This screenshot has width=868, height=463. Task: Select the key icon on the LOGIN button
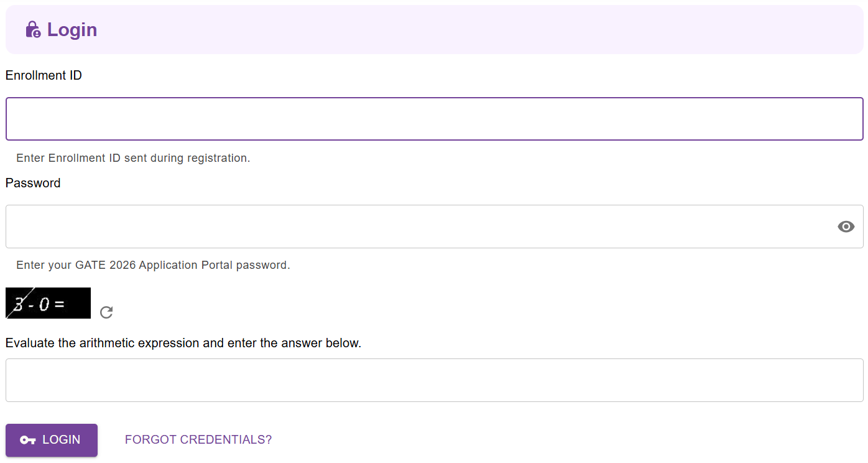[27, 440]
